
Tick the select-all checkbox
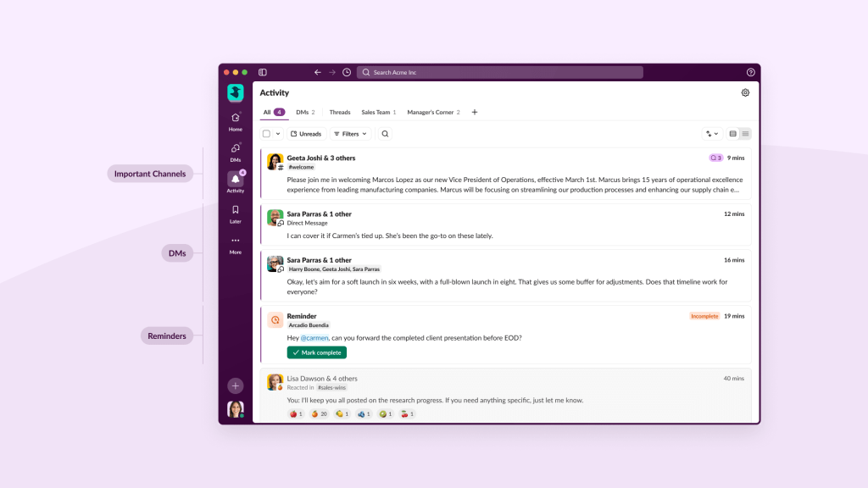(x=266, y=134)
